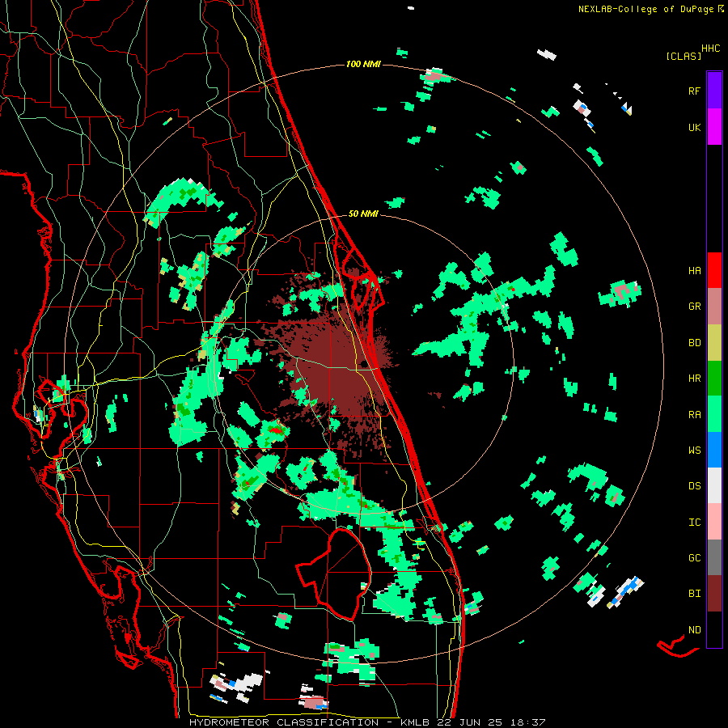Select the GC gray legend swatch
This screenshot has height=728, width=728.
pos(714,557)
